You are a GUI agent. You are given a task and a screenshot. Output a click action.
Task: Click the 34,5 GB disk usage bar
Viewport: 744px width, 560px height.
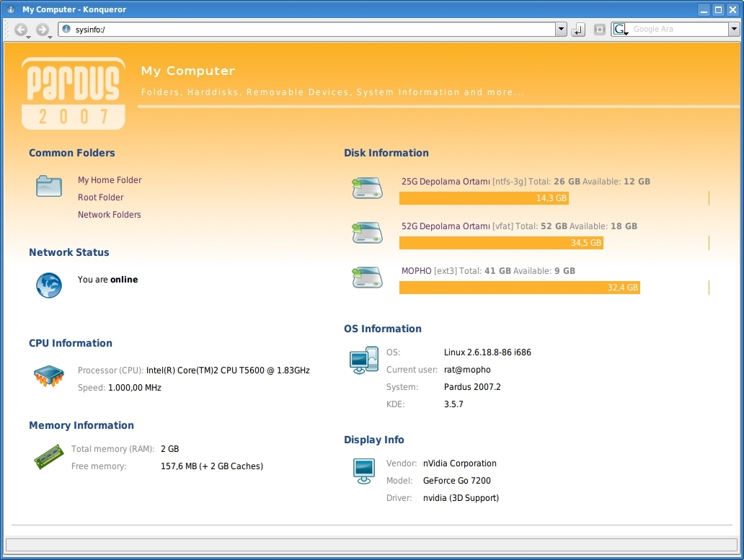click(x=501, y=243)
